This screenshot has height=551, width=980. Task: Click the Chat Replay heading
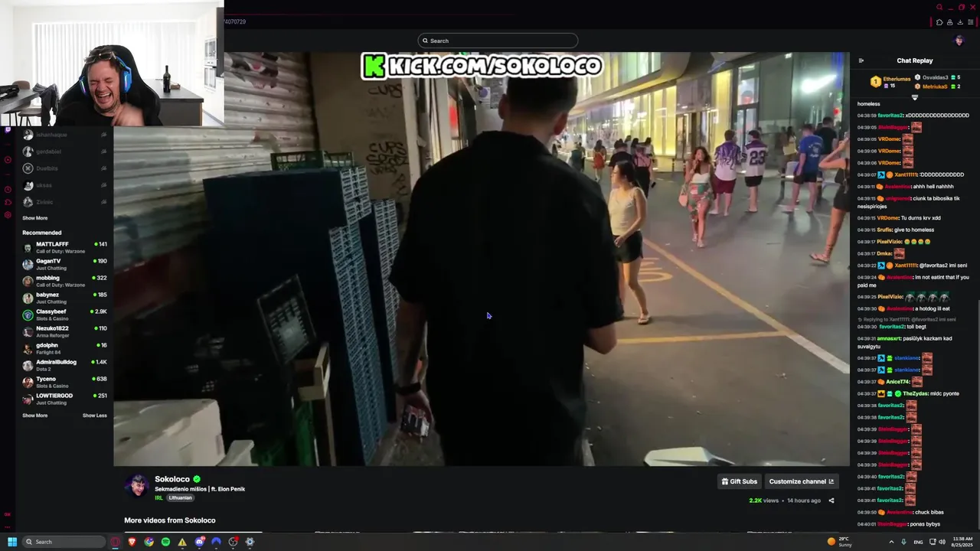click(915, 60)
